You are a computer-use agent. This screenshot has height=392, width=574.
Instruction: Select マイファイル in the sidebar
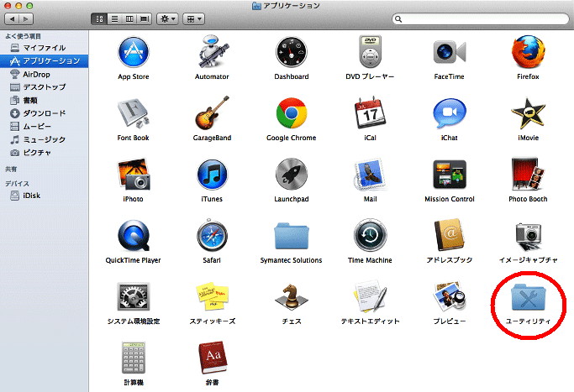(x=44, y=48)
